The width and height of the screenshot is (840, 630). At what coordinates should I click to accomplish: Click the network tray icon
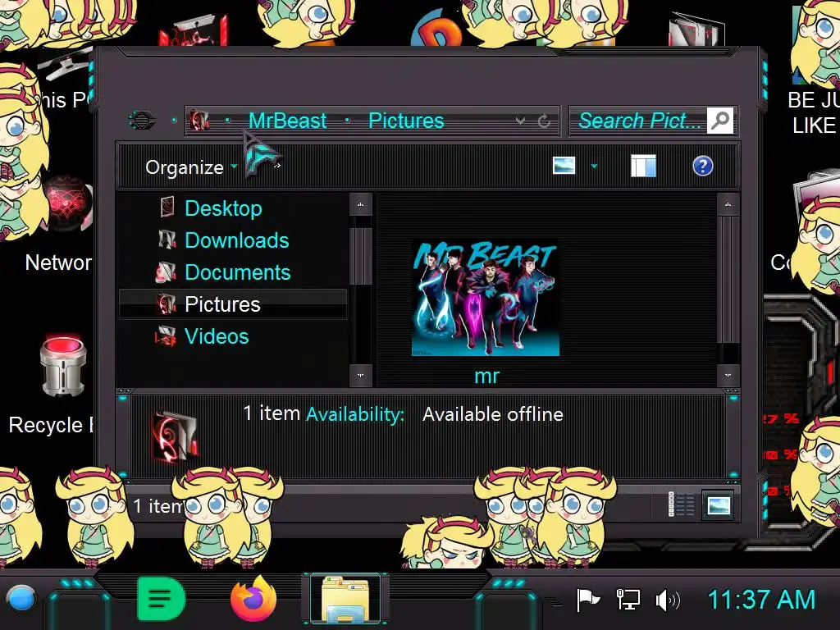click(628, 600)
